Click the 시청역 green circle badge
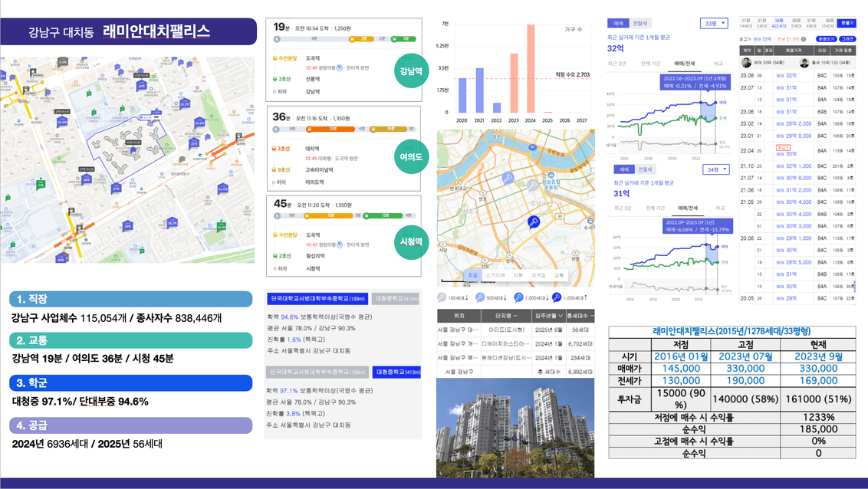The height and width of the screenshot is (489, 868). pyautogui.click(x=411, y=241)
